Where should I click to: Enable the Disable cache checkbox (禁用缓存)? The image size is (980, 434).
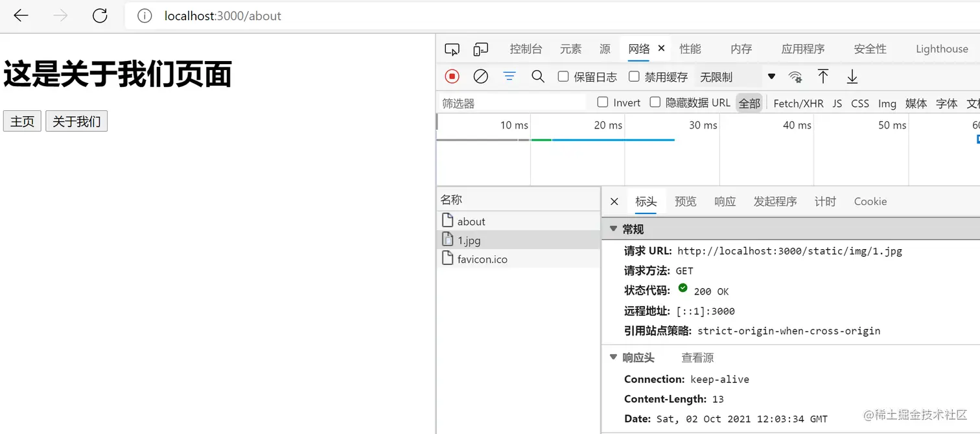[634, 77]
